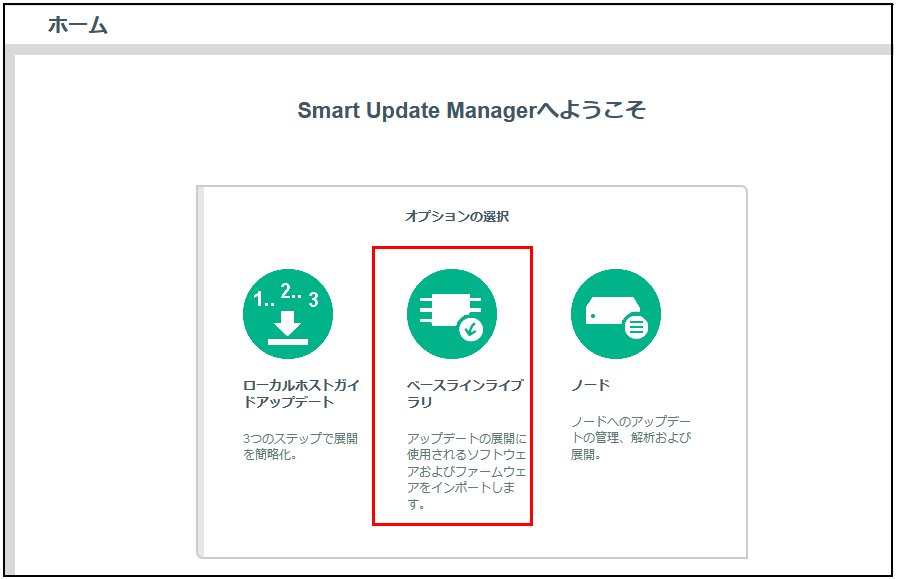This screenshot has width=897, height=579.
Task: Click the ノード label
Action: click(x=590, y=385)
